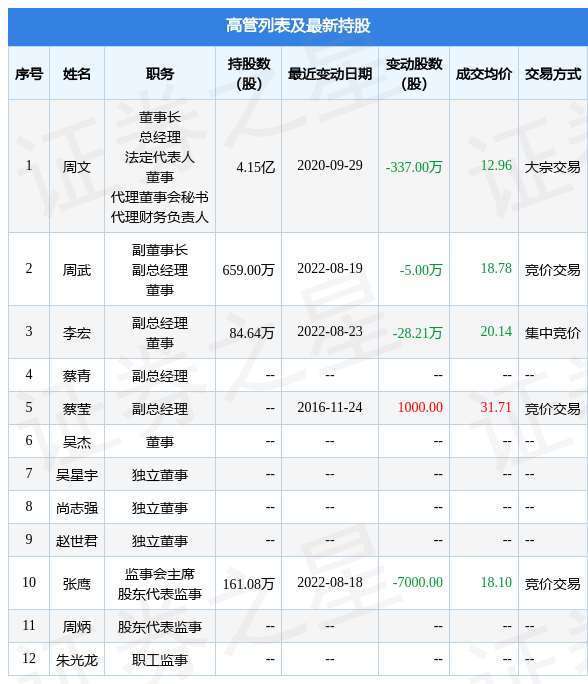Select the 姓名 column header
The image size is (588, 684).
tap(77, 74)
